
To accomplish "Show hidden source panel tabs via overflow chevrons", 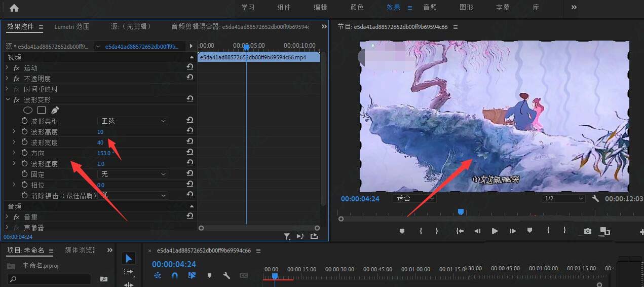I will click(324, 26).
